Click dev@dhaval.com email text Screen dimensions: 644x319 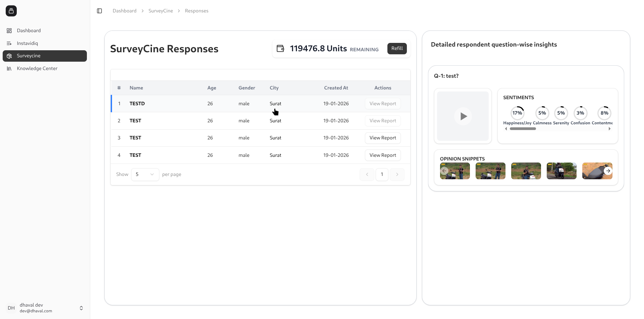click(36, 311)
